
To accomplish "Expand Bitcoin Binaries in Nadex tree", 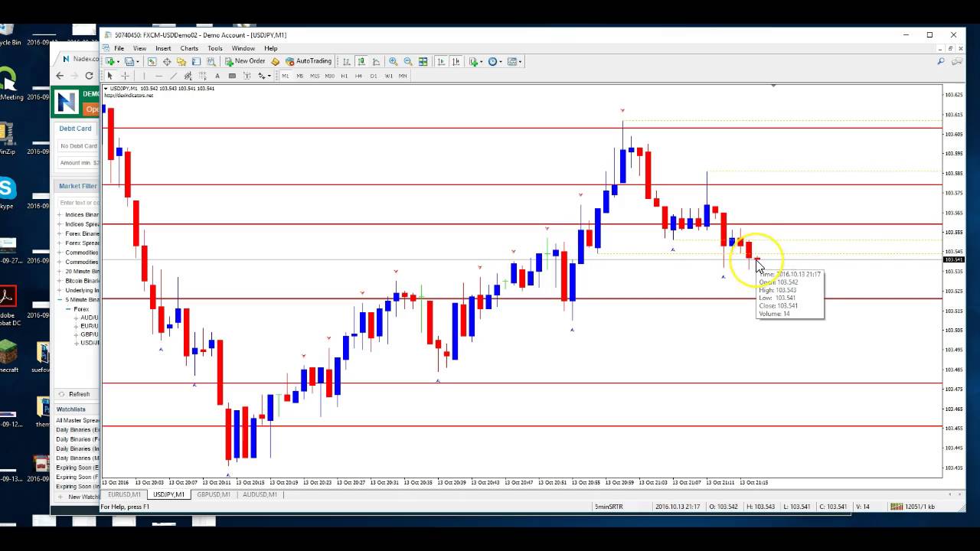I will pos(60,281).
